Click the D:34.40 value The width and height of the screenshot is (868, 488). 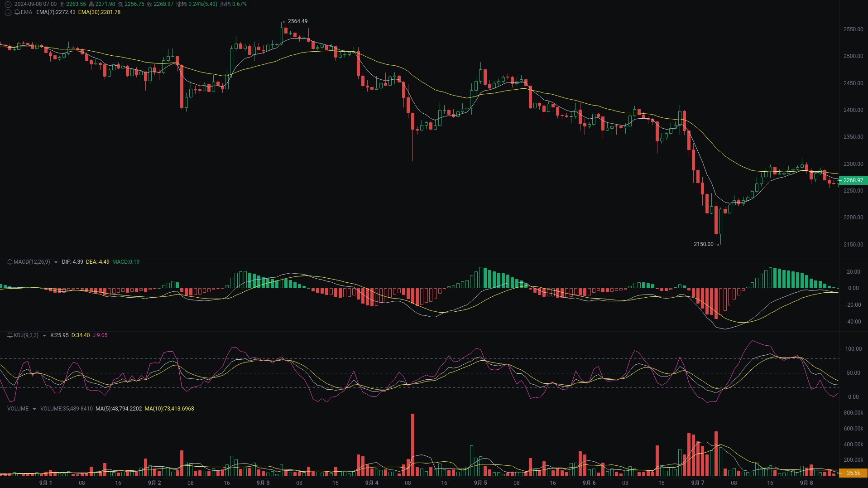point(81,335)
